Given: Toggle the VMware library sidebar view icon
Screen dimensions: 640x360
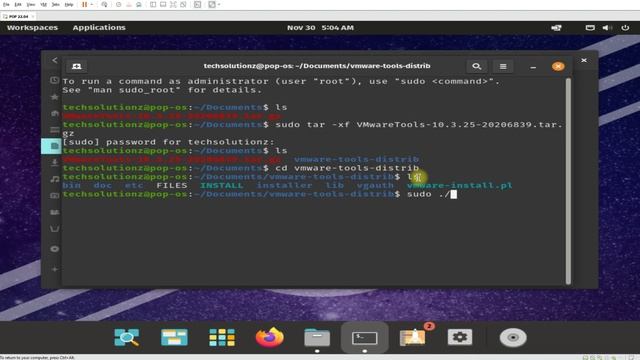Looking at the screenshot, I should (x=153, y=4).
